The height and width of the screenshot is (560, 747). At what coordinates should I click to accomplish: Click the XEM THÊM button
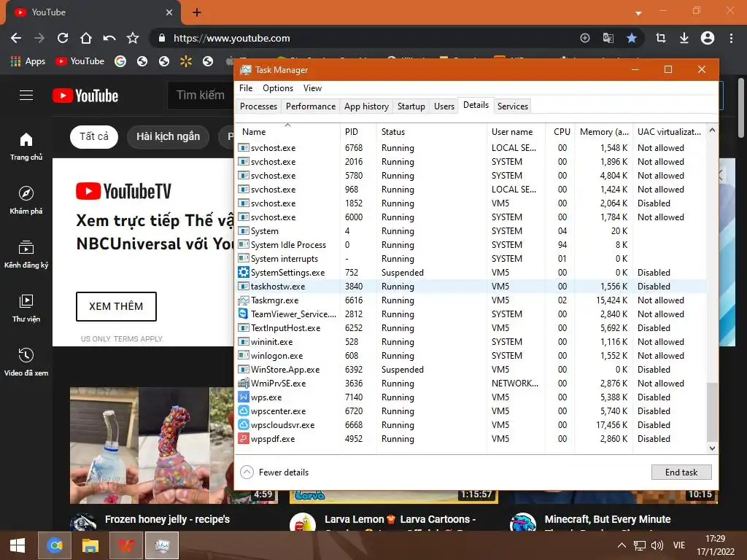pyautogui.click(x=116, y=306)
